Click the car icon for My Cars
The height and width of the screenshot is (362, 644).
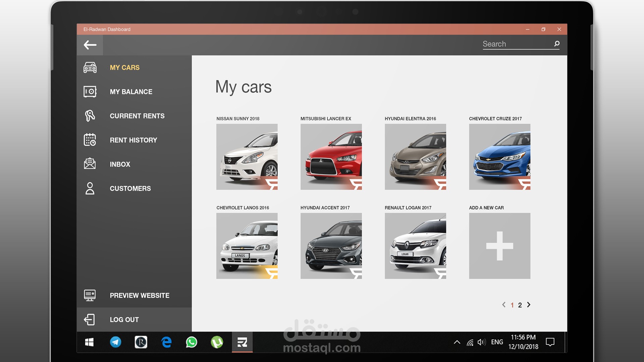coord(90,67)
